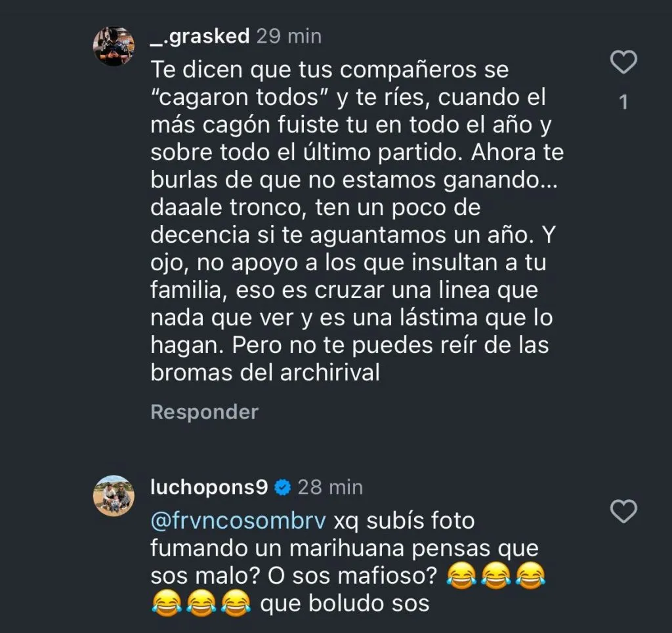
Task: Click the 29 min timestamp
Action: 289,36
